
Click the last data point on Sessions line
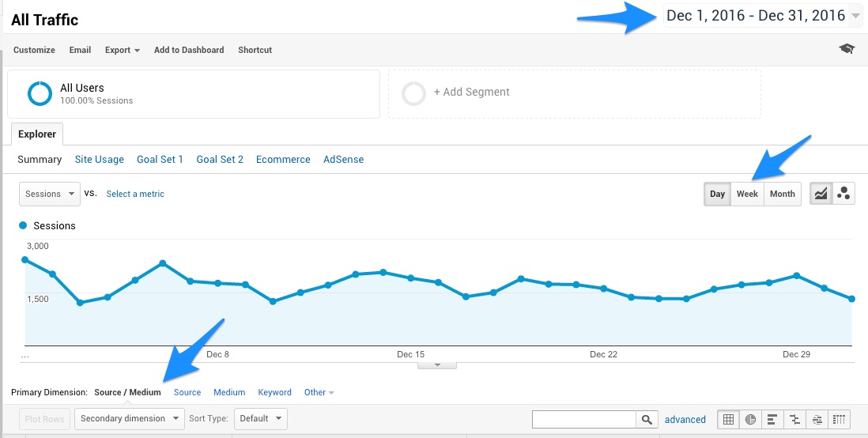(852, 299)
